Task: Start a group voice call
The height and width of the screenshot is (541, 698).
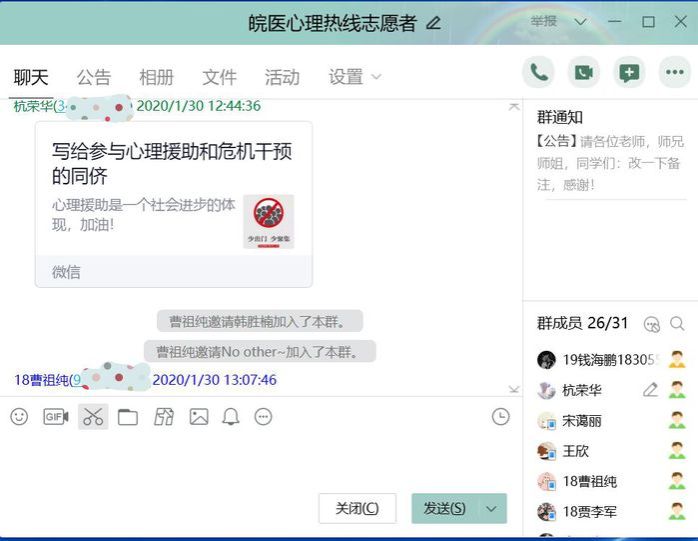Action: (x=539, y=72)
